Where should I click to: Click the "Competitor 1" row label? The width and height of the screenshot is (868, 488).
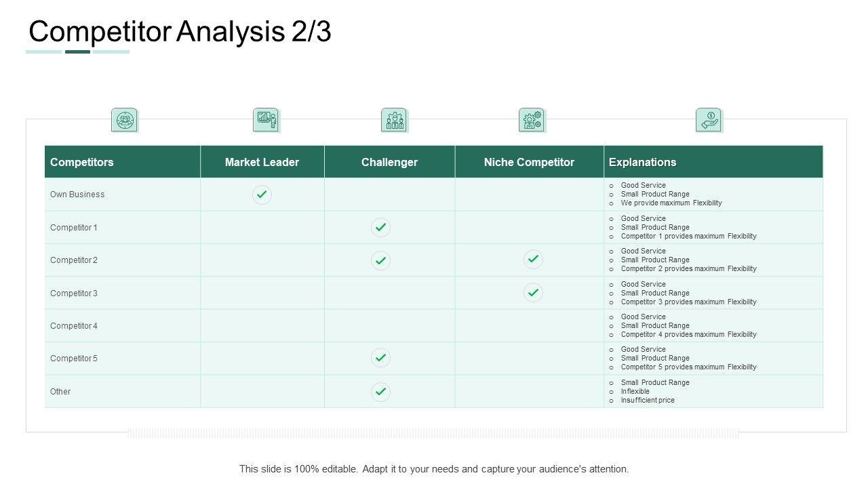click(x=74, y=228)
